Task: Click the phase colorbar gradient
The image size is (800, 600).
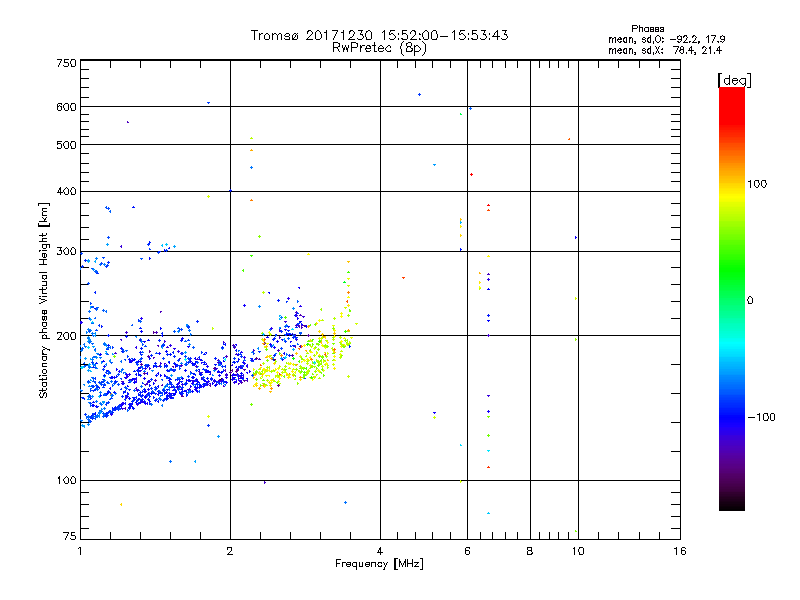Action: (x=732, y=299)
